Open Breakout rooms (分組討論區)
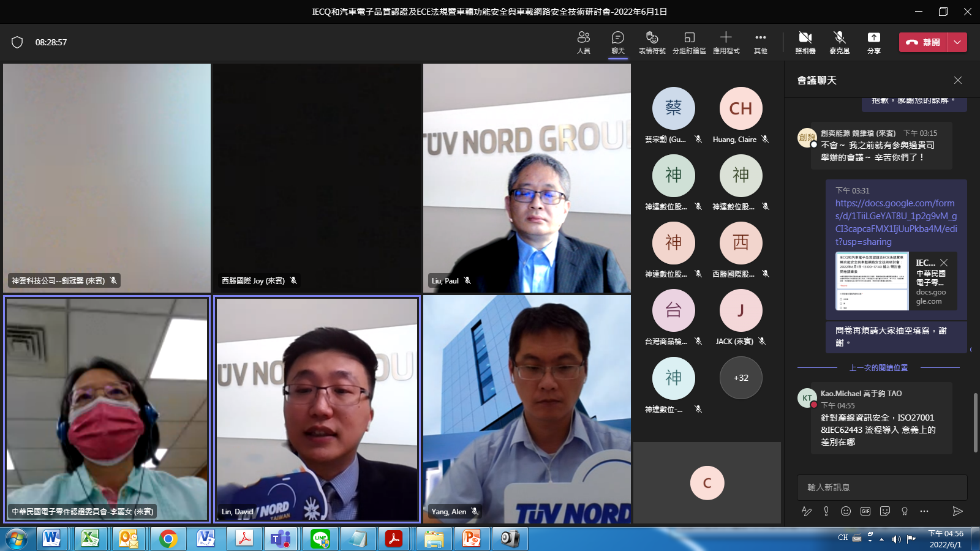This screenshot has width=980, height=551. (689, 42)
